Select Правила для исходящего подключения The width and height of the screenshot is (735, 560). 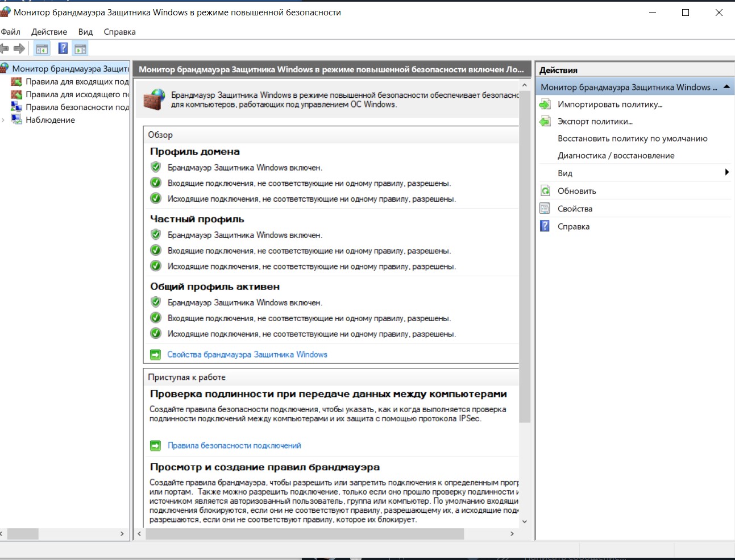pyautogui.click(x=77, y=94)
